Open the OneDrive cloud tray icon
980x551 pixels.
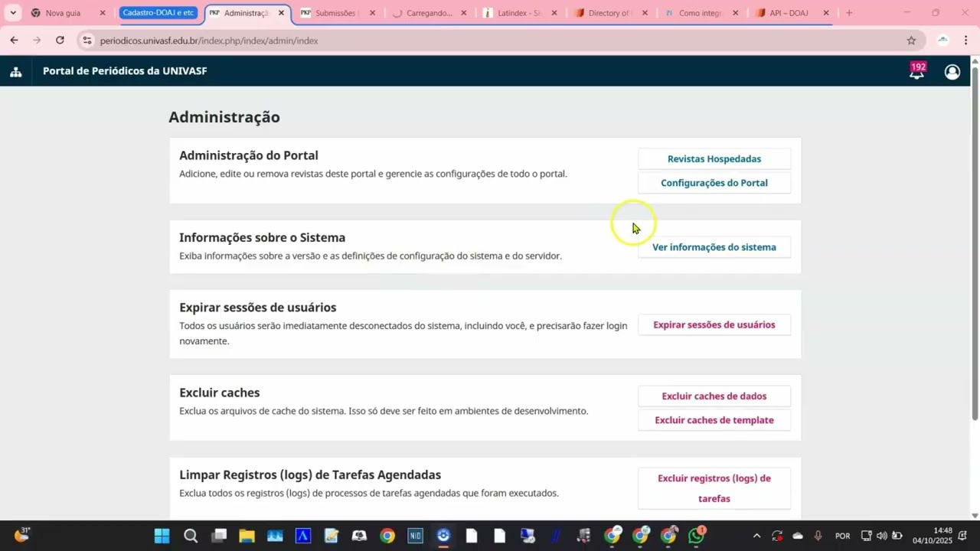[798, 536]
